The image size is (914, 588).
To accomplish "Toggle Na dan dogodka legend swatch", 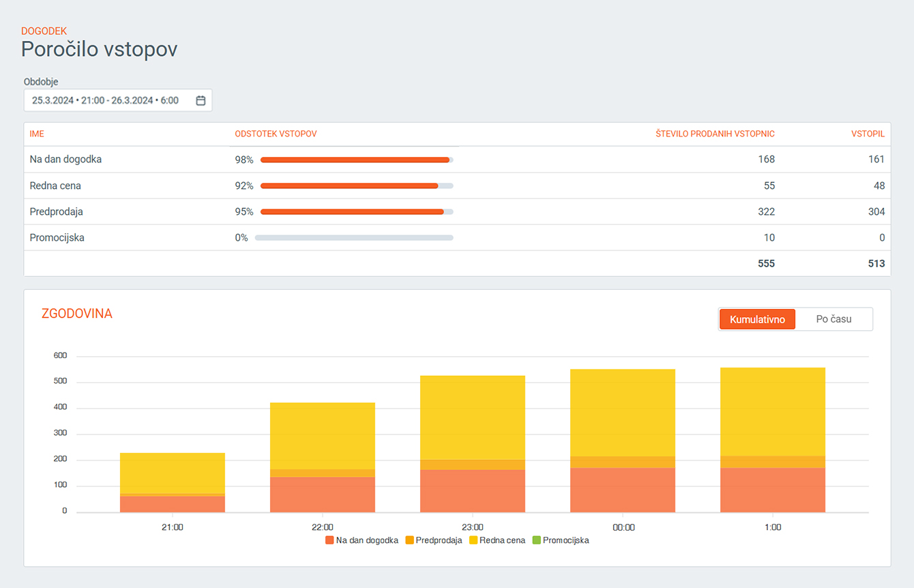I will (330, 540).
